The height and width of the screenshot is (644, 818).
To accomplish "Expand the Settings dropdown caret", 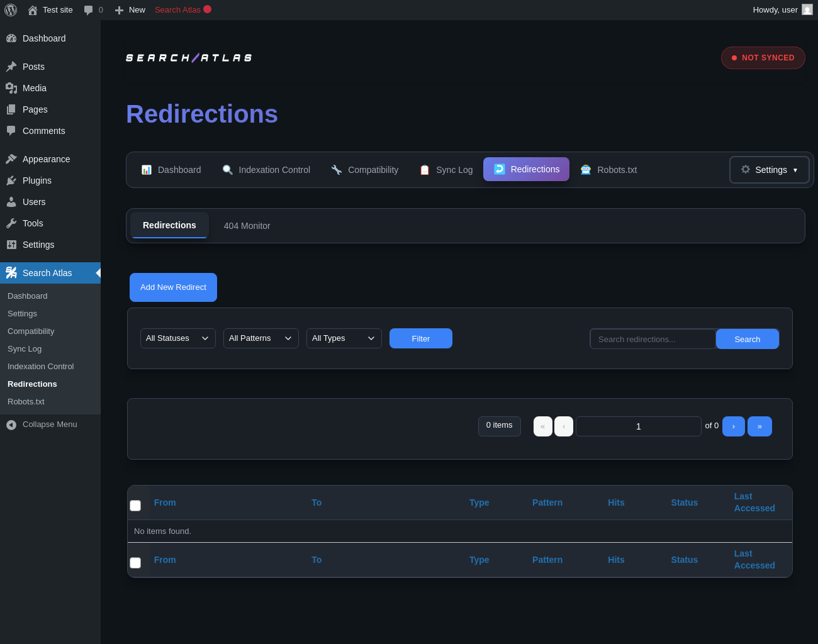I will pyautogui.click(x=795, y=170).
